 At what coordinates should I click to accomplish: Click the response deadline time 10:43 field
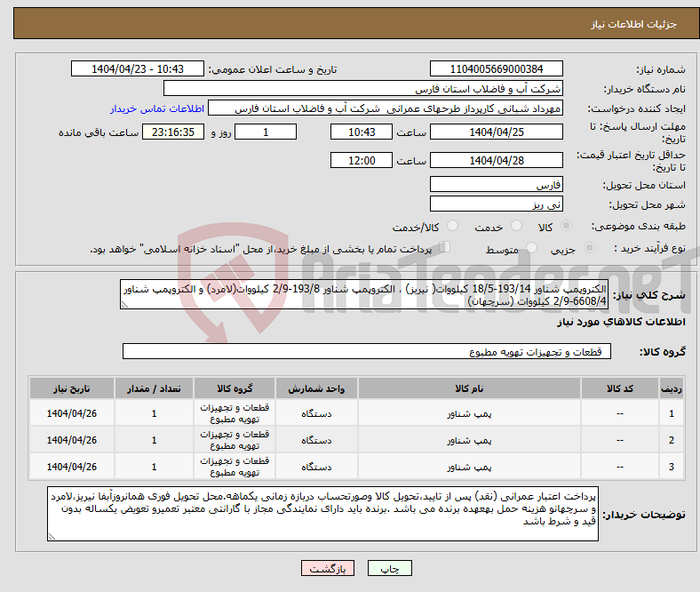[362, 132]
